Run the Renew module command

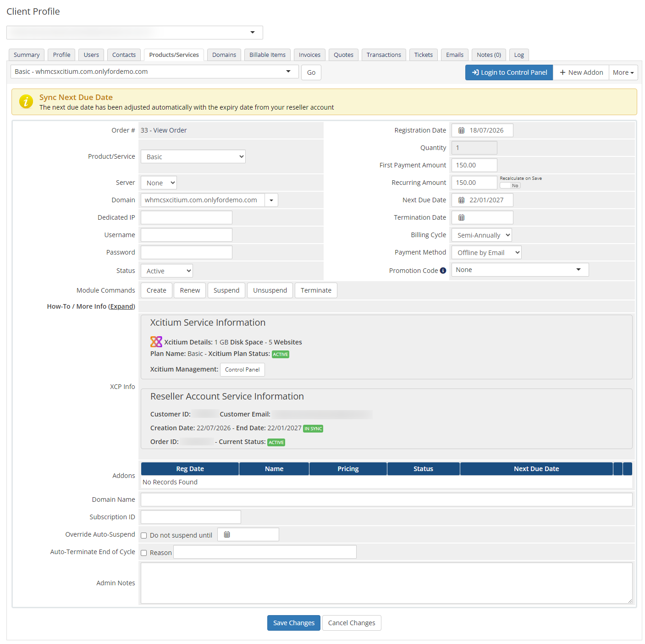click(x=190, y=290)
